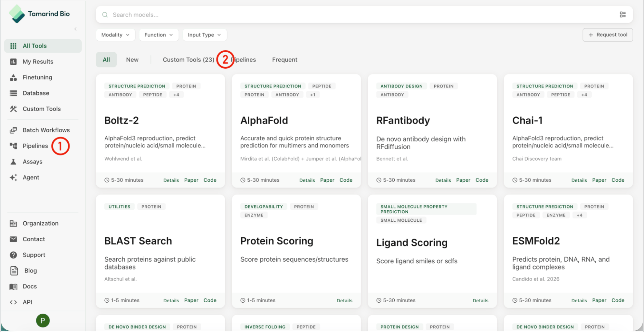The height and width of the screenshot is (332, 644).
Task: Open the Boltz-2 tool card
Action: click(x=160, y=131)
